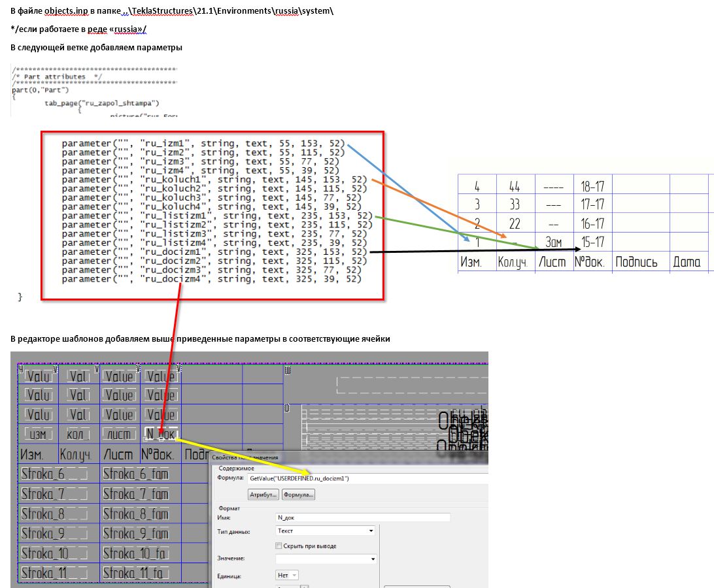Select the лист value field in template

119,433
